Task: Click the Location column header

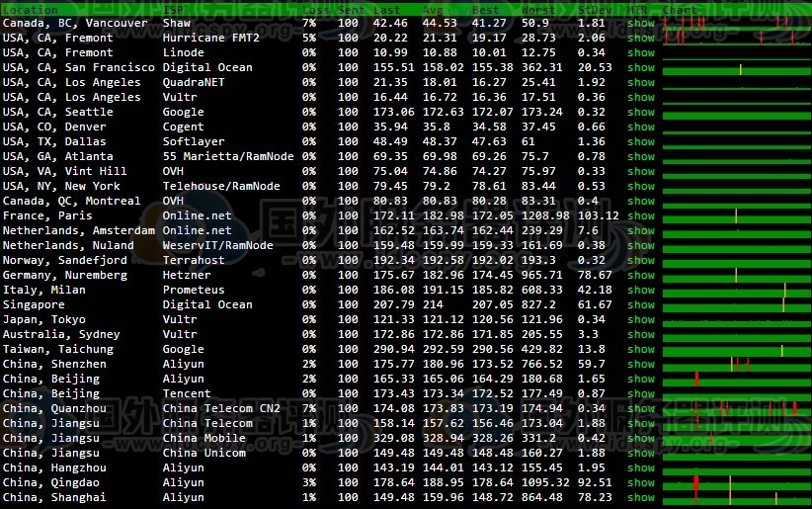Action: (x=30, y=10)
